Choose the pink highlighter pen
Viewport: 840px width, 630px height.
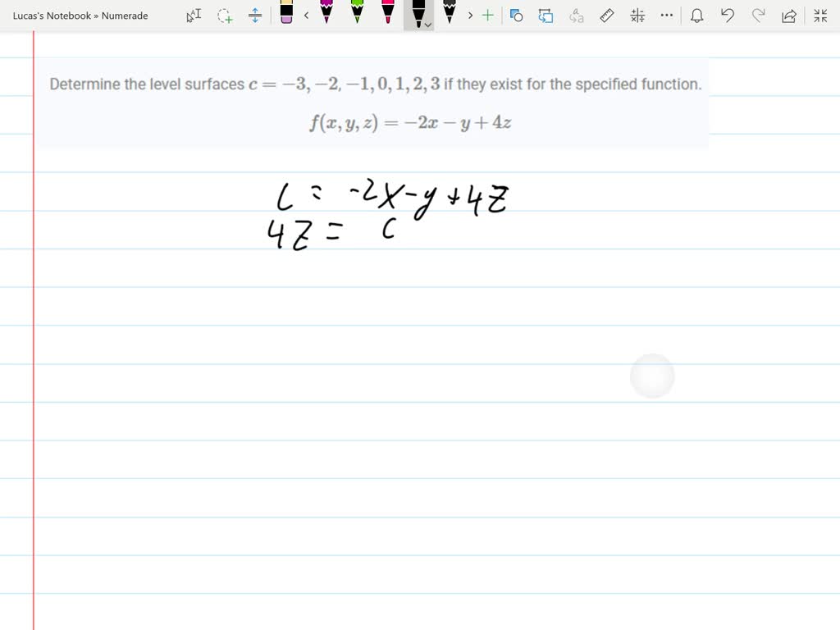(388, 15)
